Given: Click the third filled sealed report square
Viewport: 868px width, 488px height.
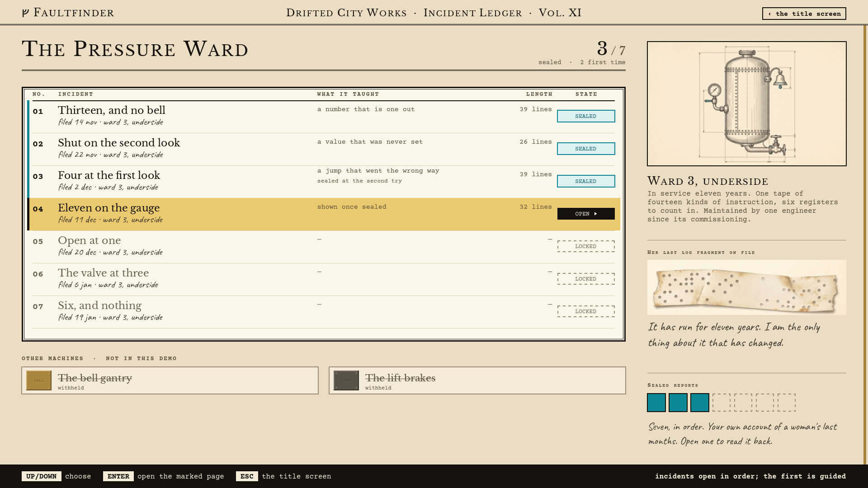Looking at the screenshot, I should tap(700, 403).
